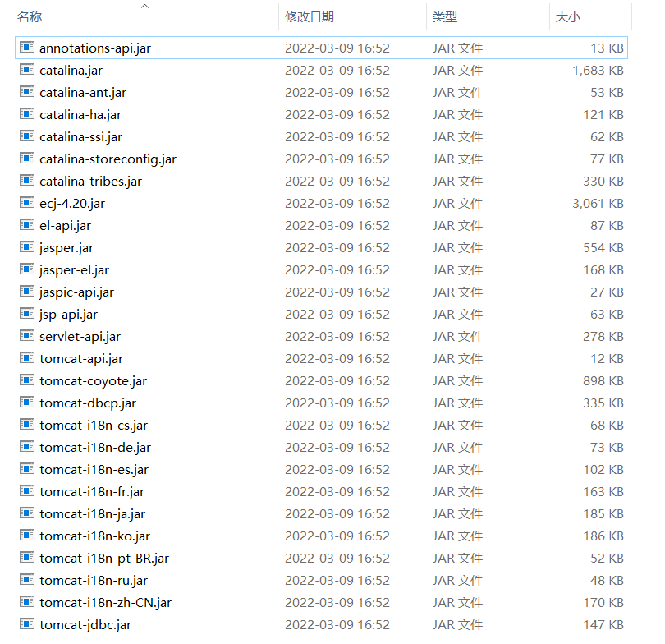The image size is (665, 644).
Task: Click the ecj-4.20.jar file icon
Action: click(x=27, y=202)
